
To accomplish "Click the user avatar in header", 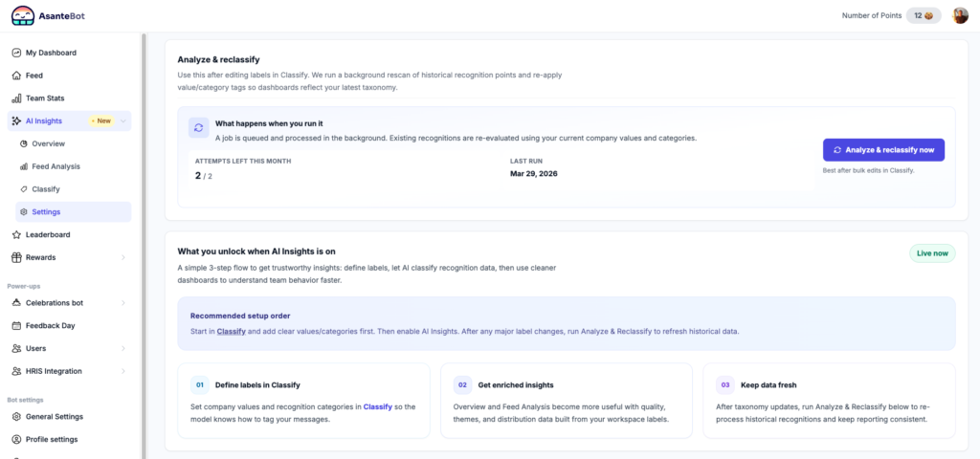I will [x=961, y=15].
